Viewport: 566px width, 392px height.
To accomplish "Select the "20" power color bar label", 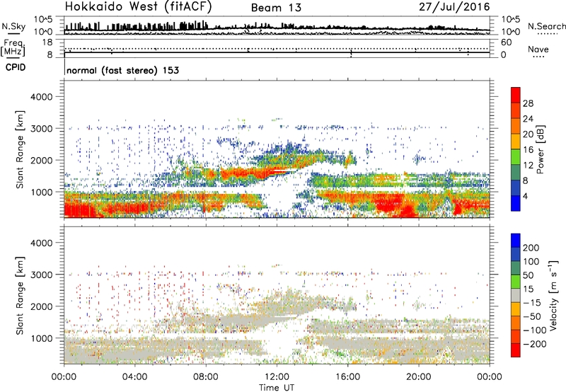I will point(528,134).
